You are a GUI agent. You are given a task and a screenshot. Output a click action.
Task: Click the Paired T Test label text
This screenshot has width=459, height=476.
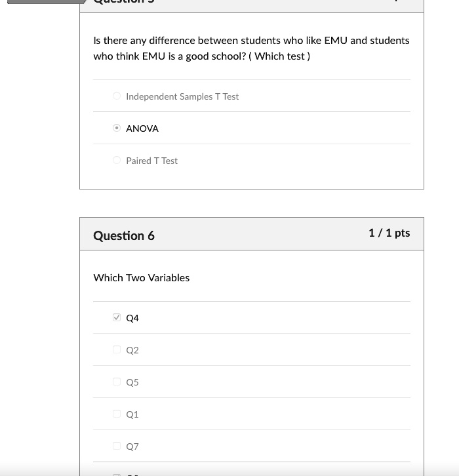click(x=151, y=161)
